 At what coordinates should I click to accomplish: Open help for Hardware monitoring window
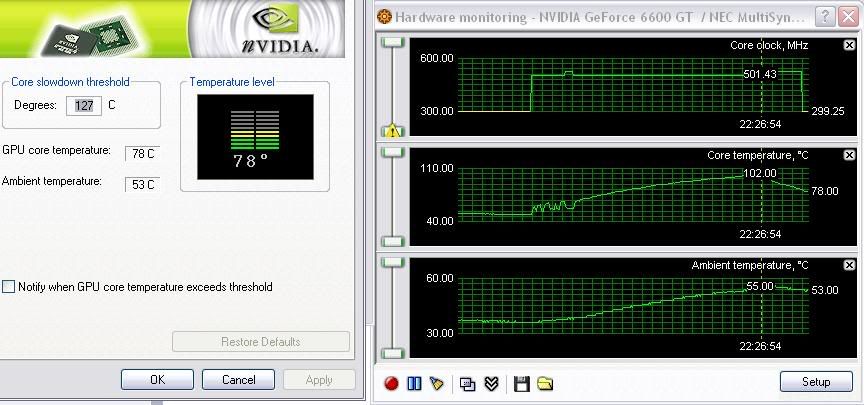[x=824, y=17]
